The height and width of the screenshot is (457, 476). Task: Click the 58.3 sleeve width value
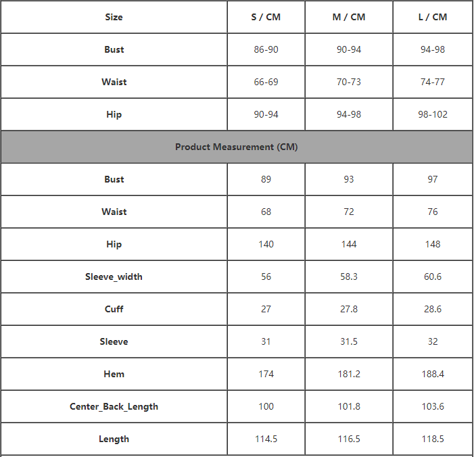tap(348, 276)
